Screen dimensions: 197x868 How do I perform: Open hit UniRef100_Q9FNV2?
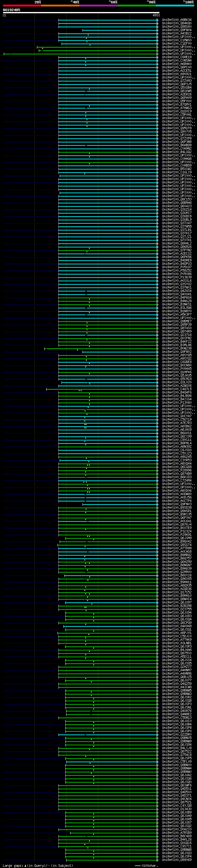click(x=177, y=352)
